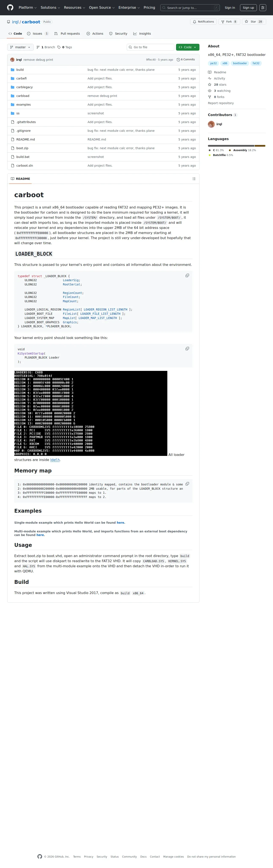Star the carboot repository
273x868 pixels.
pyautogui.click(x=254, y=21)
